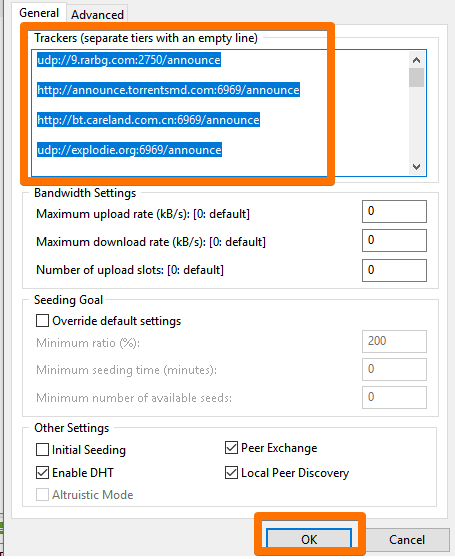Click the explodie.org tracker line

point(129,150)
